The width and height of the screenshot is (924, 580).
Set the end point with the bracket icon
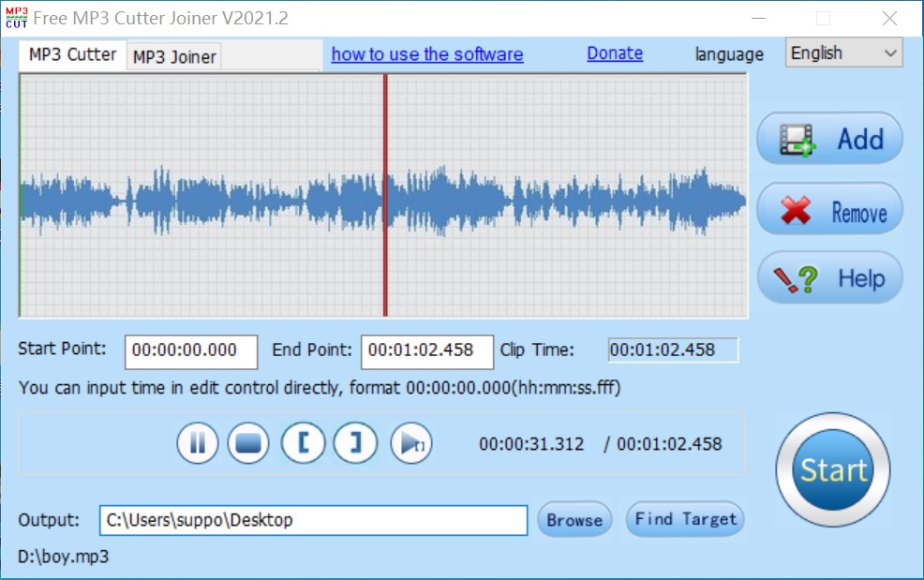point(354,442)
